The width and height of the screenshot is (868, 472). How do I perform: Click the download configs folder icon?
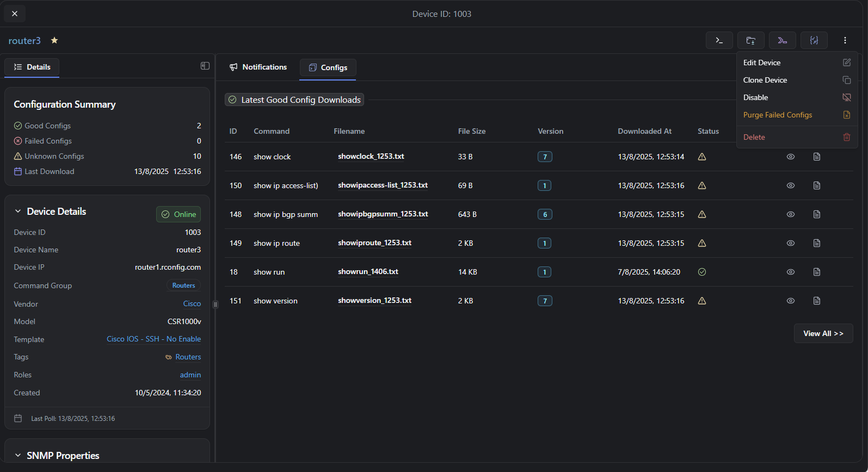[x=750, y=40]
